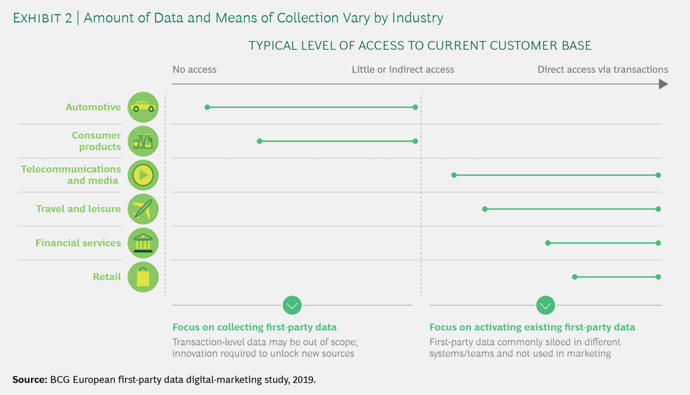Screen dimensions: 690x395
Task: Select the Financial services label
Action: click(x=78, y=243)
